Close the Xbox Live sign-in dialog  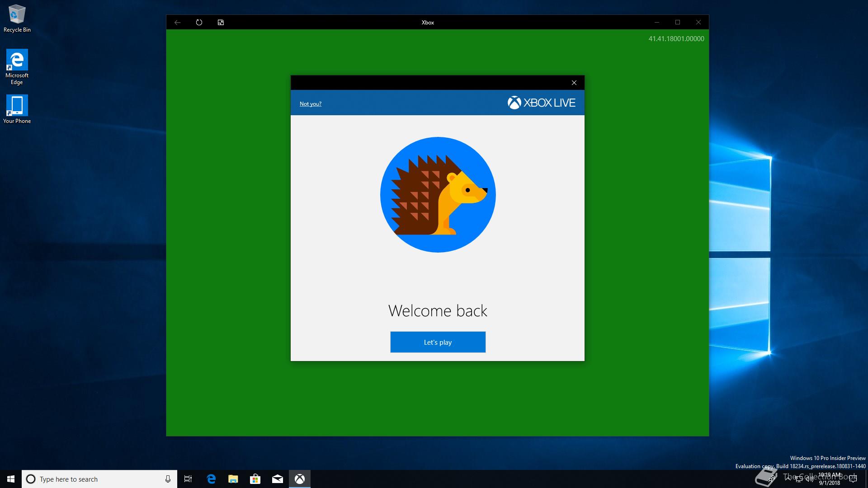574,83
